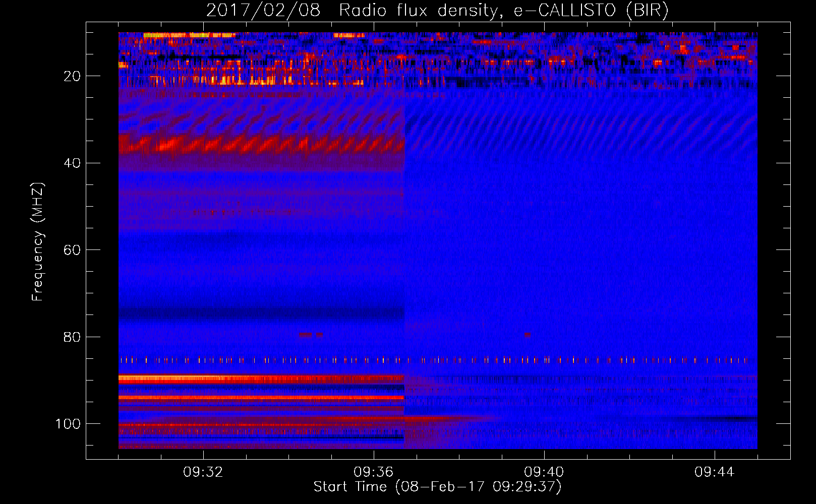Click the '09:32' time tick label
816x504 pixels.
click(x=203, y=472)
